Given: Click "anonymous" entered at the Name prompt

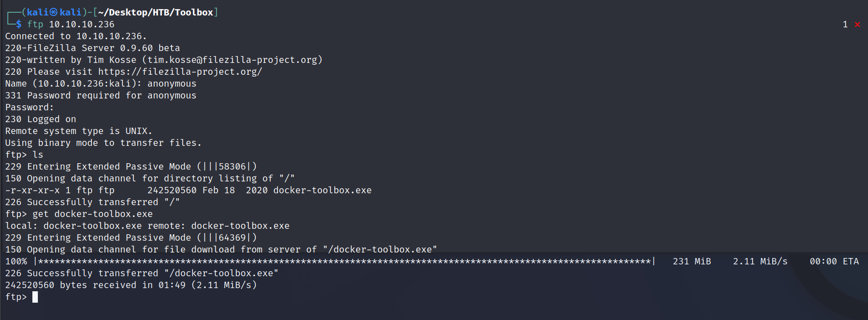Looking at the screenshot, I should [172, 83].
